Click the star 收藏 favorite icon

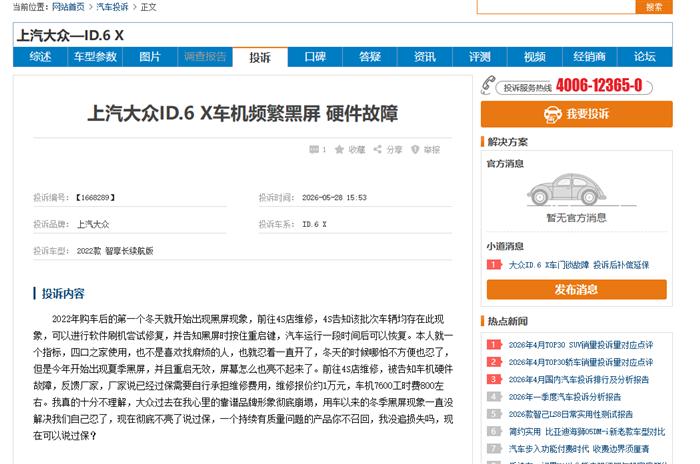click(339, 149)
